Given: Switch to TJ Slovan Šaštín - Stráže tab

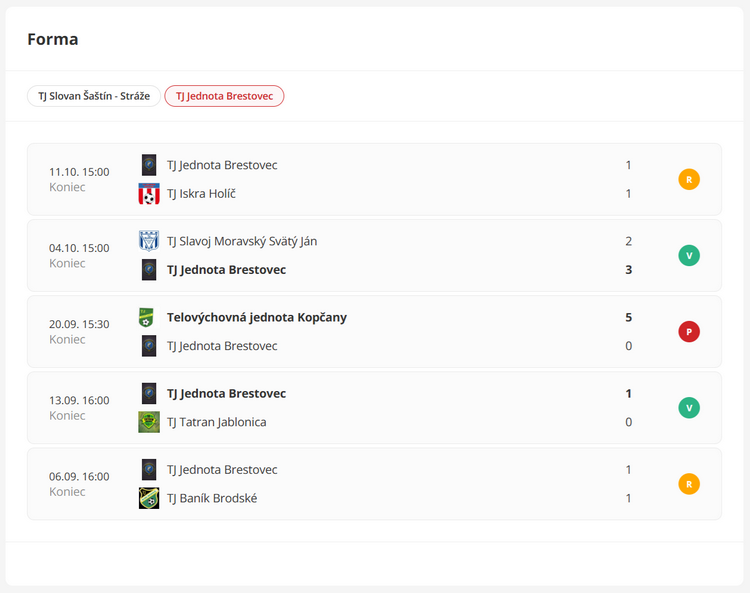Looking at the screenshot, I should coord(94,96).
